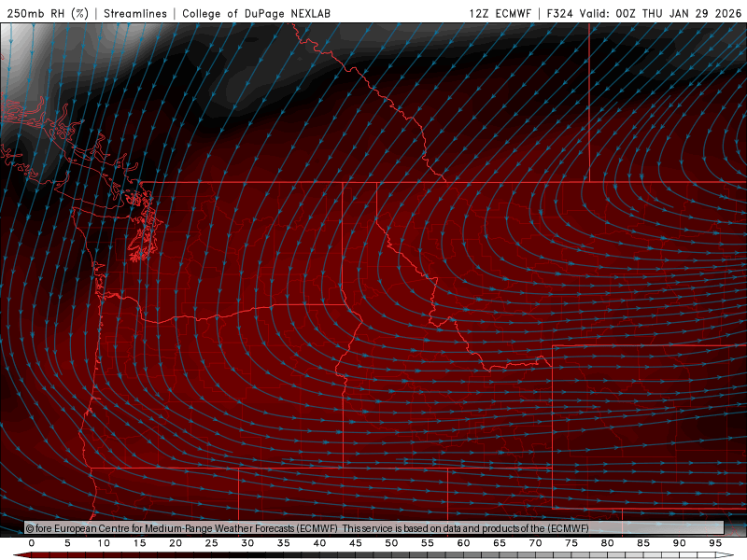747x560 pixels.
Task: Choose the '60' colorbar label
Action: tap(463, 543)
